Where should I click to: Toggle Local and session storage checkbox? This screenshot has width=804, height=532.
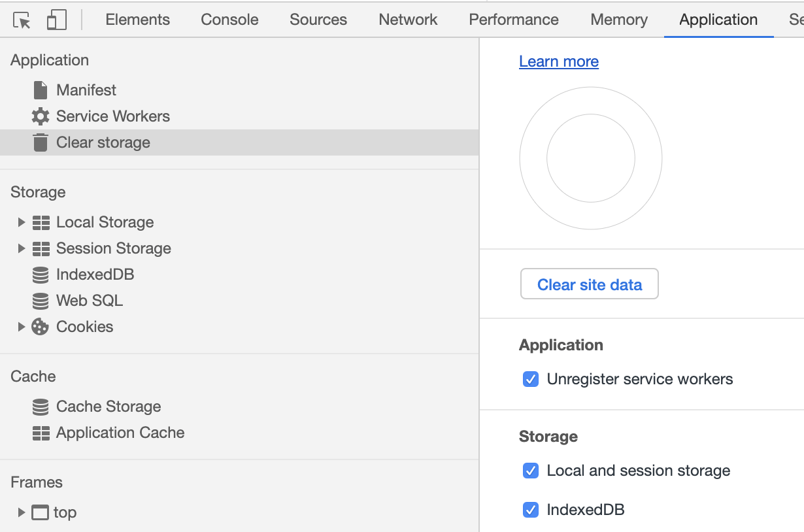tap(531, 471)
